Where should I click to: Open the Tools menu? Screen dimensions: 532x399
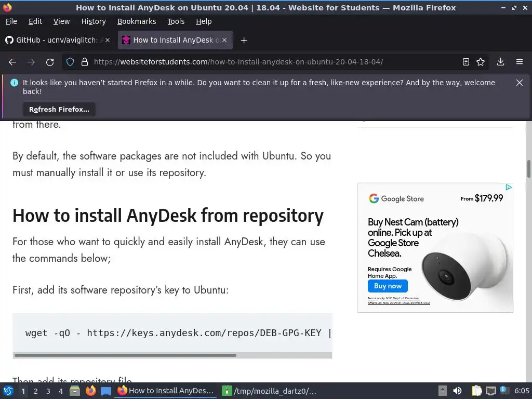point(176,21)
